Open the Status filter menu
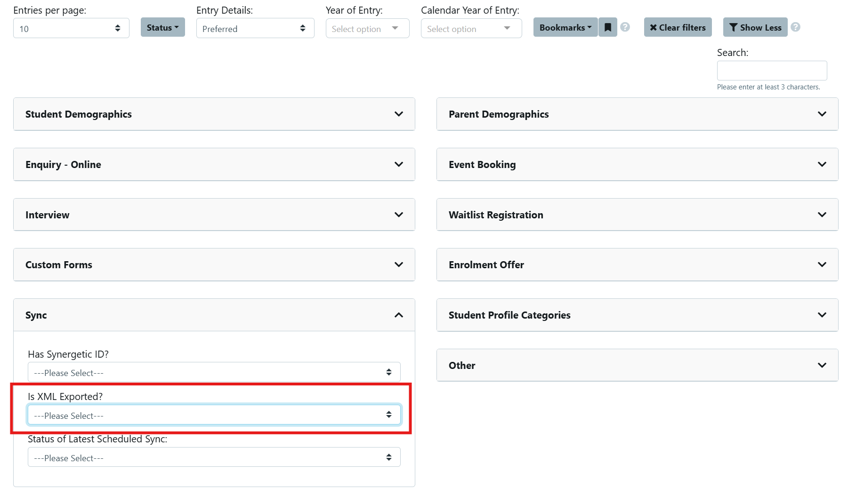Image resolution: width=848 pixels, height=504 pixels. pyautogui.click(x=162, y=27)
